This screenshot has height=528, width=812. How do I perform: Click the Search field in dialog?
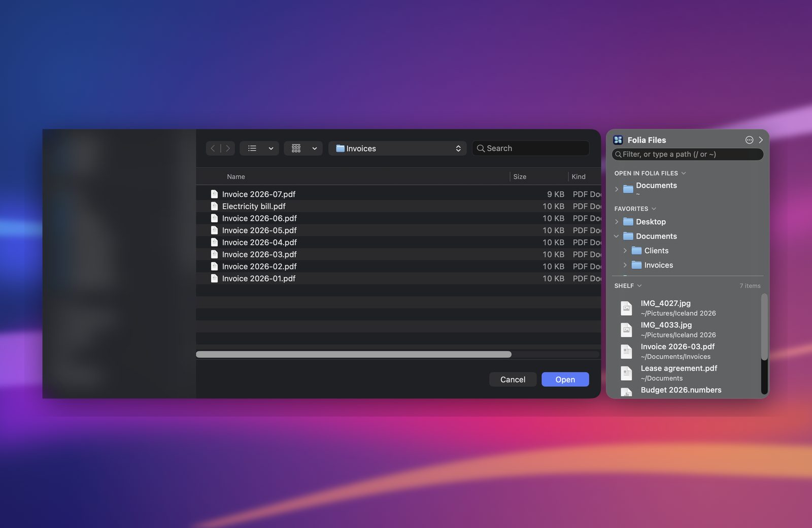[x=531, y=148]
